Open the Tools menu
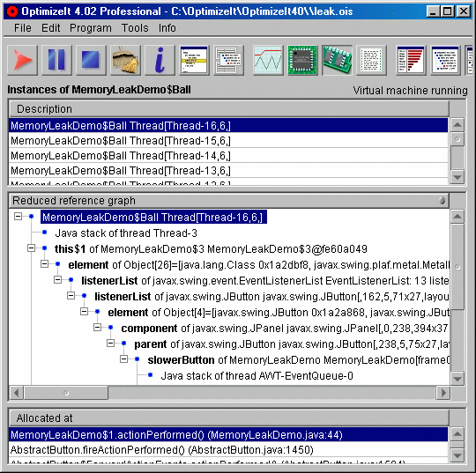 point(135,28)
